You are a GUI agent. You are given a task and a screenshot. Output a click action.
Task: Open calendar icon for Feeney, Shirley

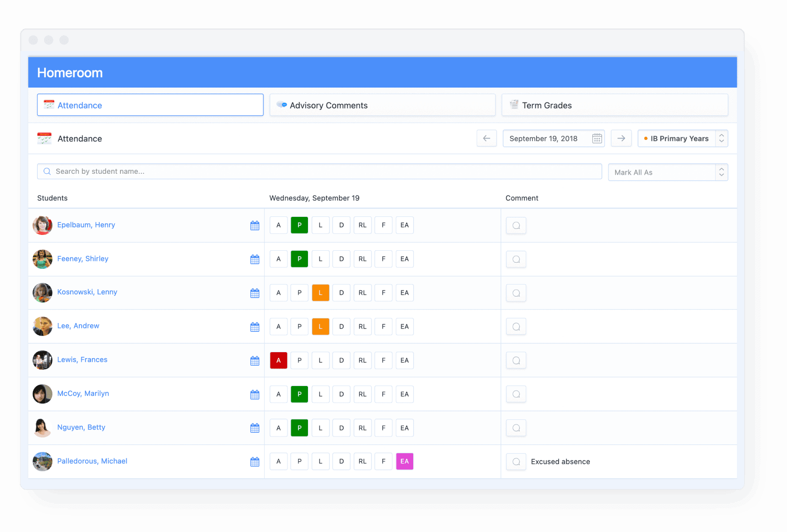coord(255,259)
